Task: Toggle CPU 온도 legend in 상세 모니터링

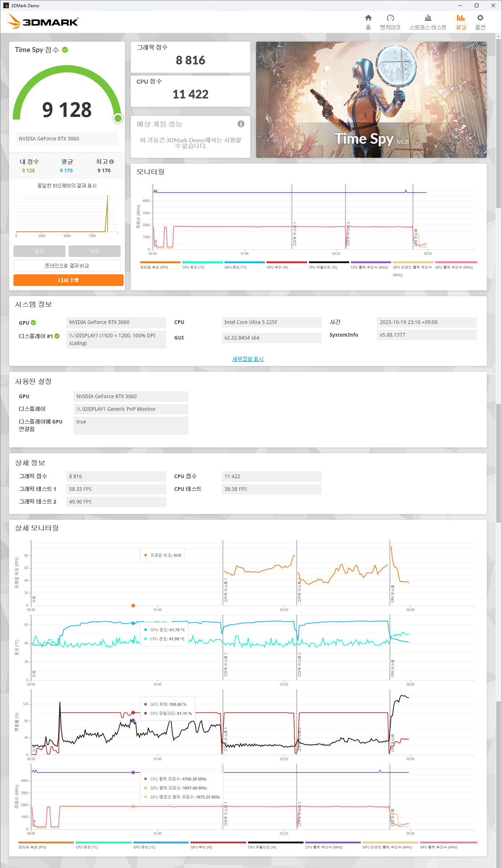Action: tap(103, 845)
